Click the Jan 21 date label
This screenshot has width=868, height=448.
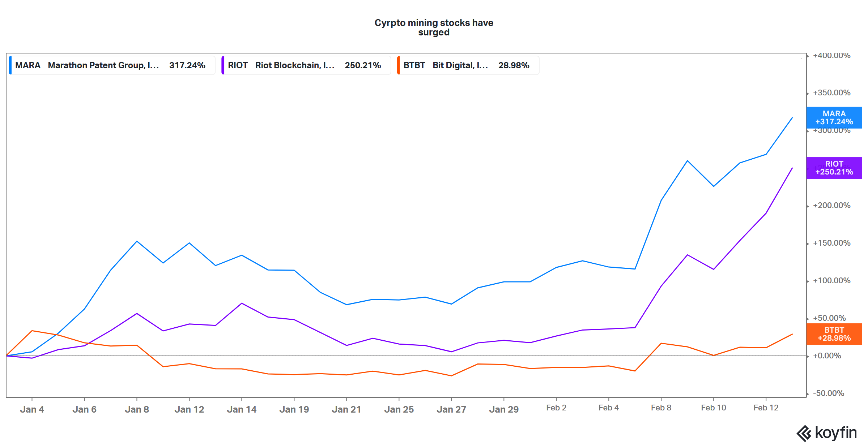(x=346, y=409)
